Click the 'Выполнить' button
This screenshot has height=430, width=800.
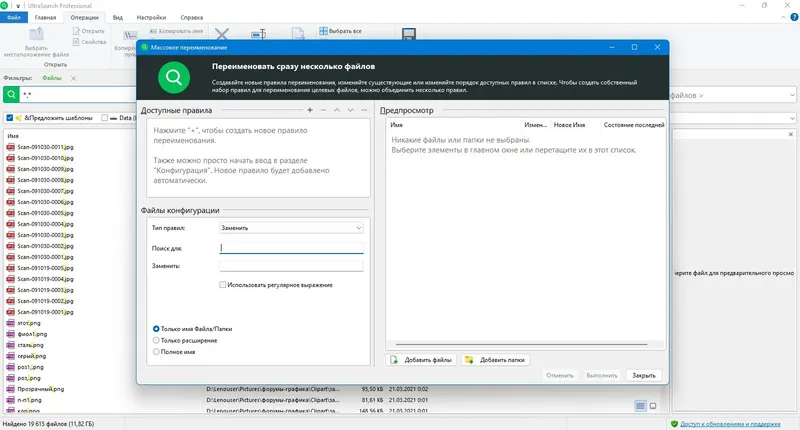click(x=602, y=375)
